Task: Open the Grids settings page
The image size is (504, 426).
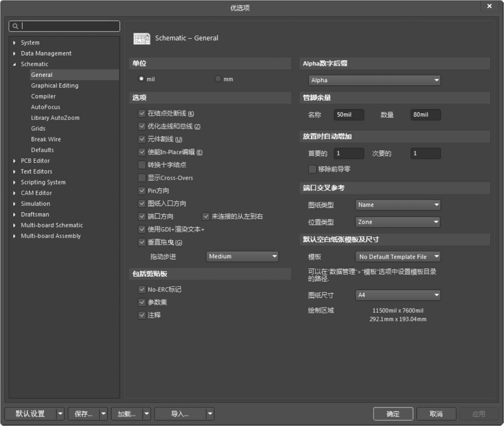Action: 38,129
